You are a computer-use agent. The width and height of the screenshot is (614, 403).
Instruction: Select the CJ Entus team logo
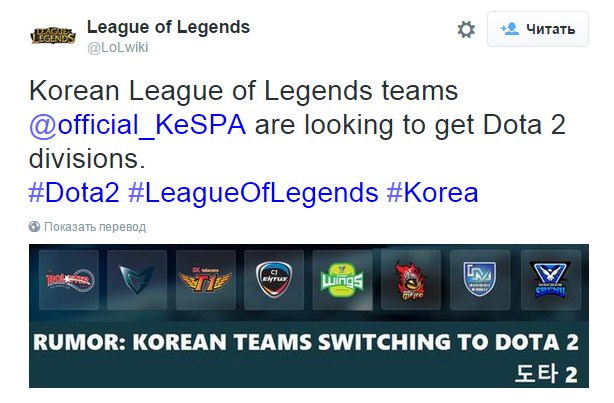(274, 280)
